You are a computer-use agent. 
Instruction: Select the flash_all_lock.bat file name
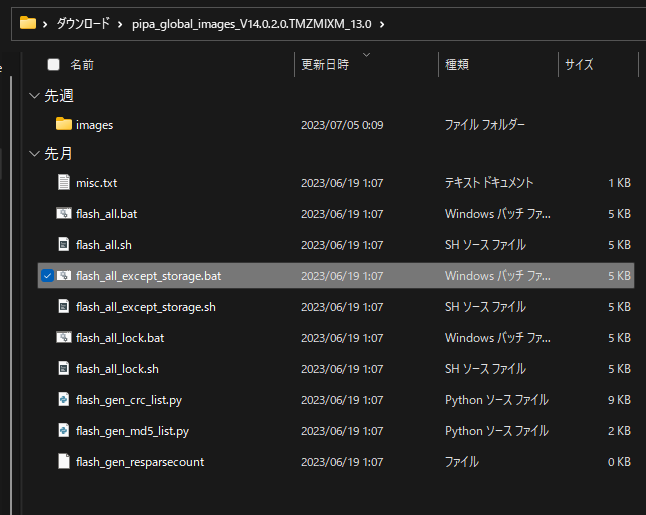click(x=120, y=338)
